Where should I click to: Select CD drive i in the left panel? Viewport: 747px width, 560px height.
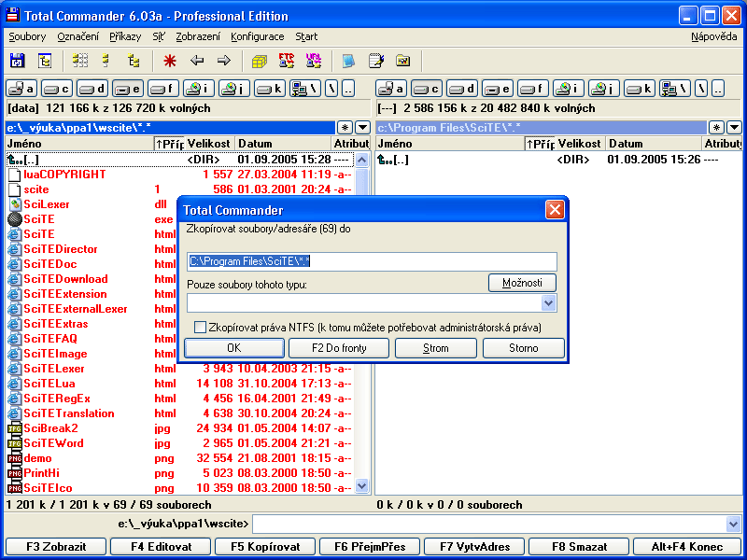coord(199,89)
